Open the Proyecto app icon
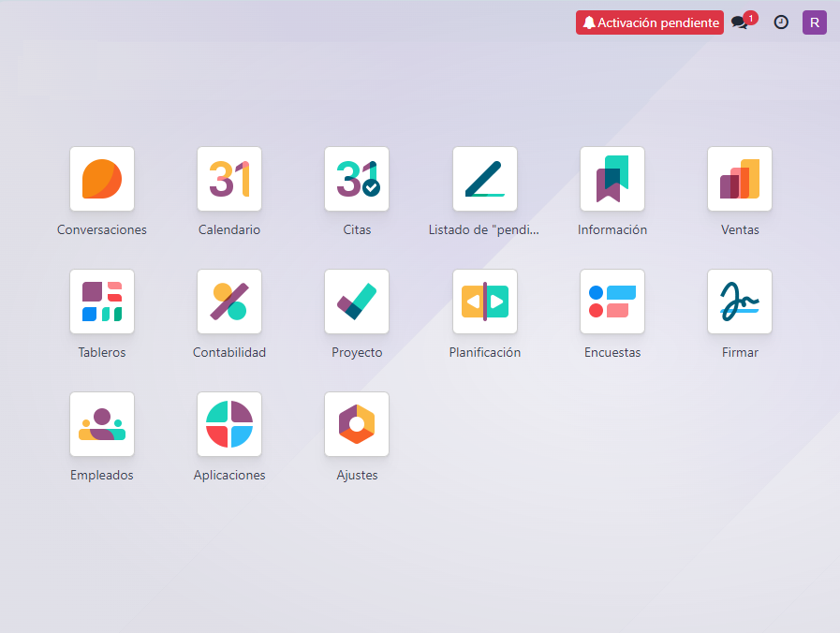 click(357, 302)
